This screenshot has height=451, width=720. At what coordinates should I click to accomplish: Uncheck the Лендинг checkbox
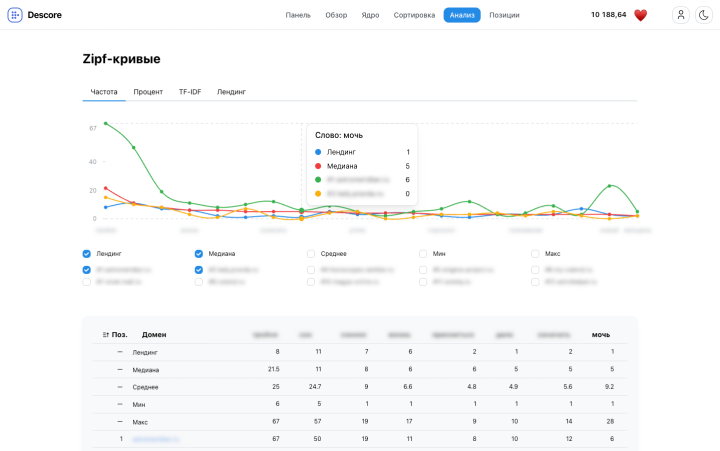pyautogui.click(x=87, y=254)
